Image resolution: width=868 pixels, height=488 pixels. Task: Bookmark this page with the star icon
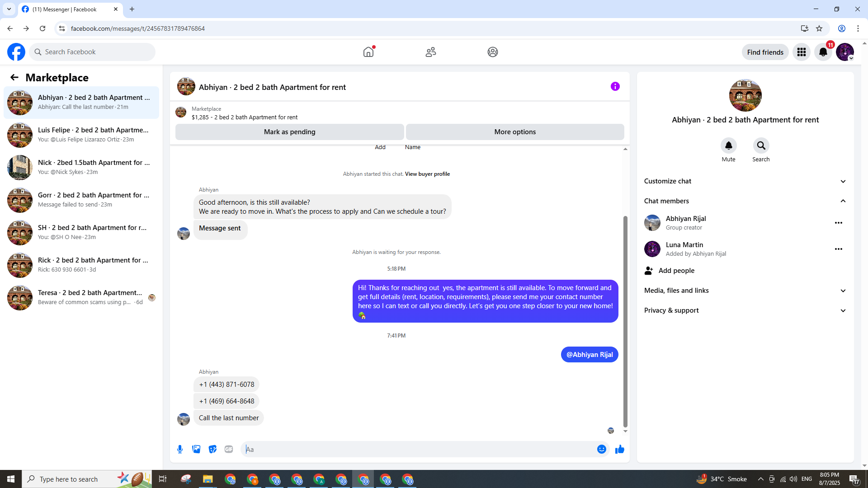pos(819,28)
